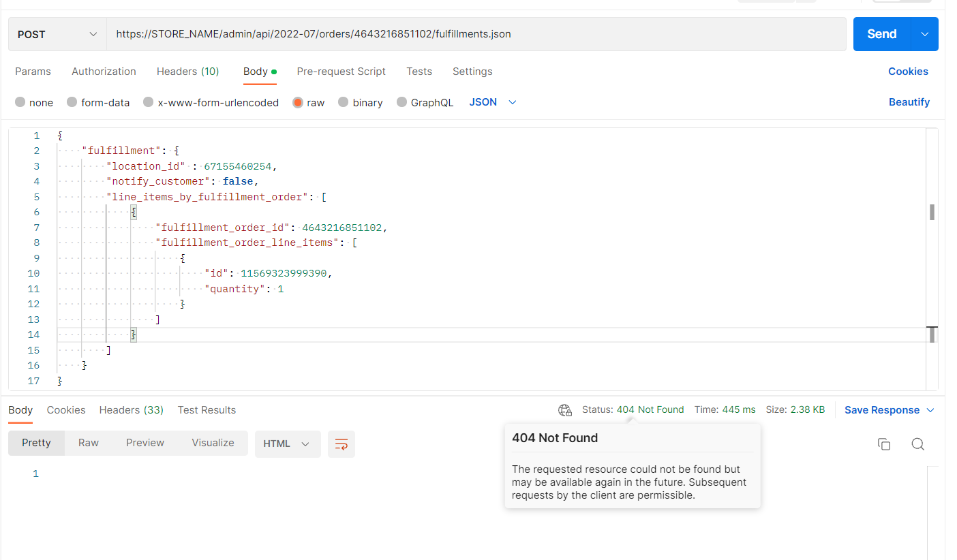The width and height of the screenshot is (957, 560).
Task: Open the JSON format dropdown
Action: coord(493,102)
